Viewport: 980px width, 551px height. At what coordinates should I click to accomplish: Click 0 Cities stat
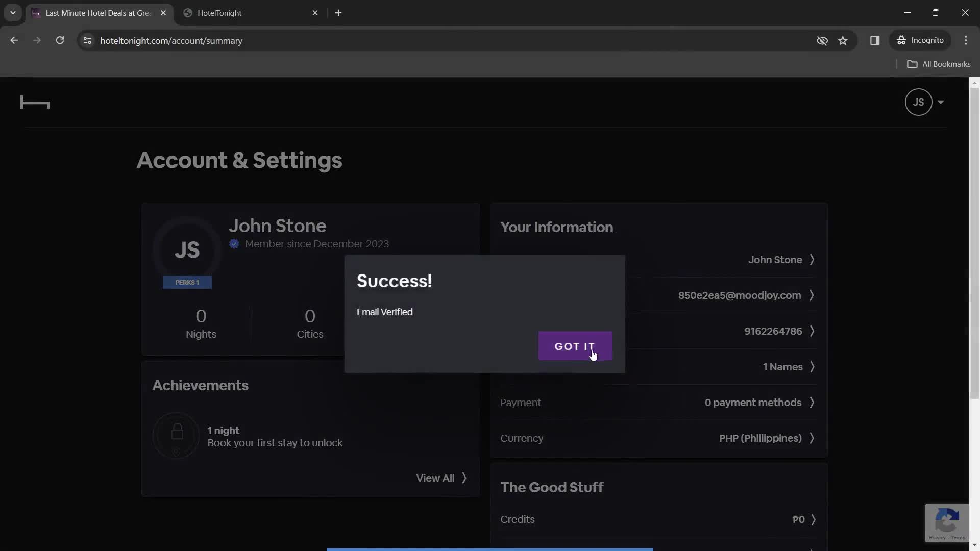310,323
